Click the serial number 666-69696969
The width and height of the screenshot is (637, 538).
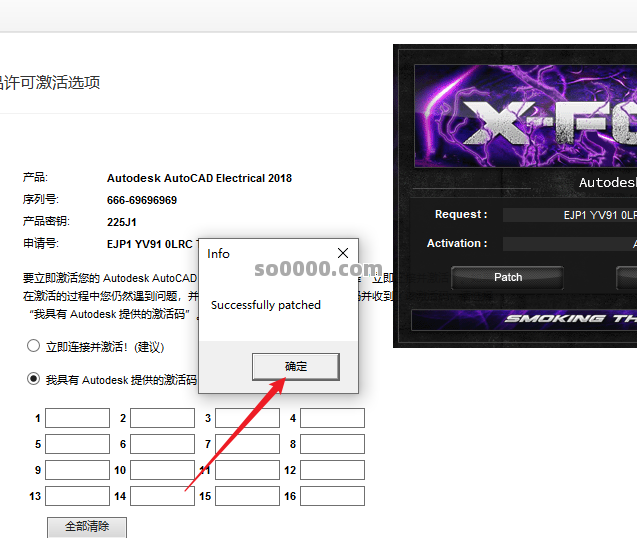pos(142,200)
